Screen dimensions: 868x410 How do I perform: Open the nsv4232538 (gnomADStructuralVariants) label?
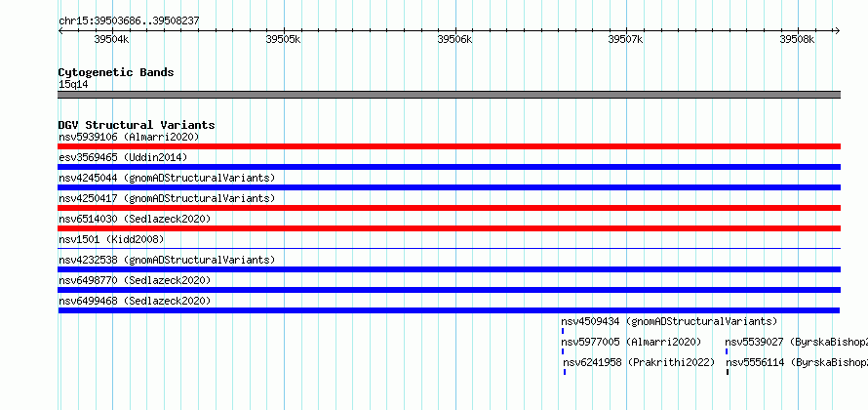tap(167, 260)
